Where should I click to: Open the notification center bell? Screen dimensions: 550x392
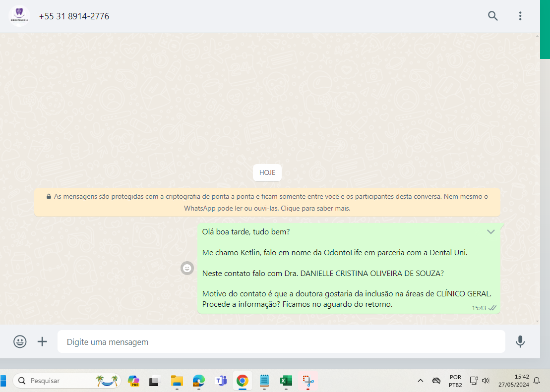(x=537, y=381)
